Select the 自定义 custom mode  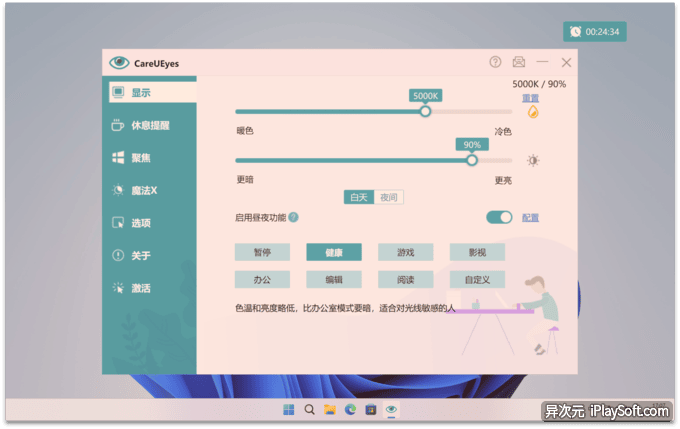[477, 280]
